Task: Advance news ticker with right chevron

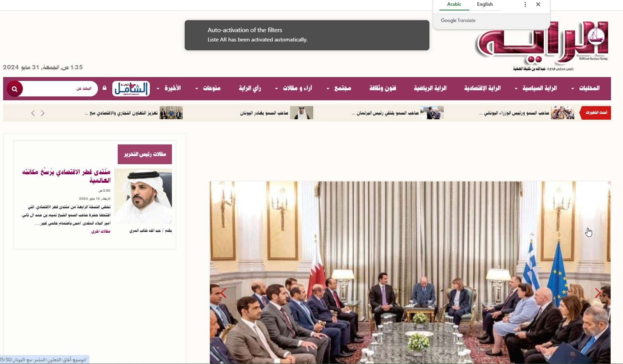Action: coord(43,113)
